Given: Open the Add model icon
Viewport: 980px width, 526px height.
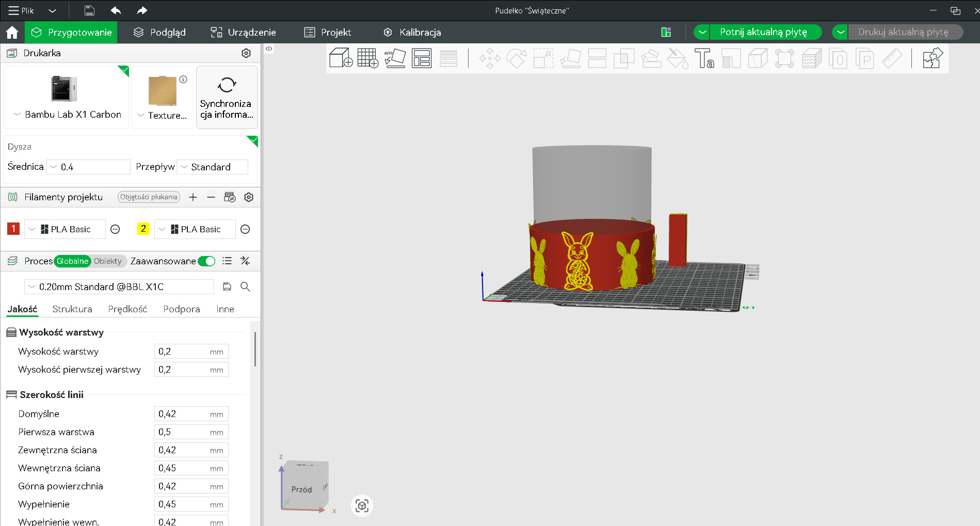Looking at the screenshot, I should point(341,58).
